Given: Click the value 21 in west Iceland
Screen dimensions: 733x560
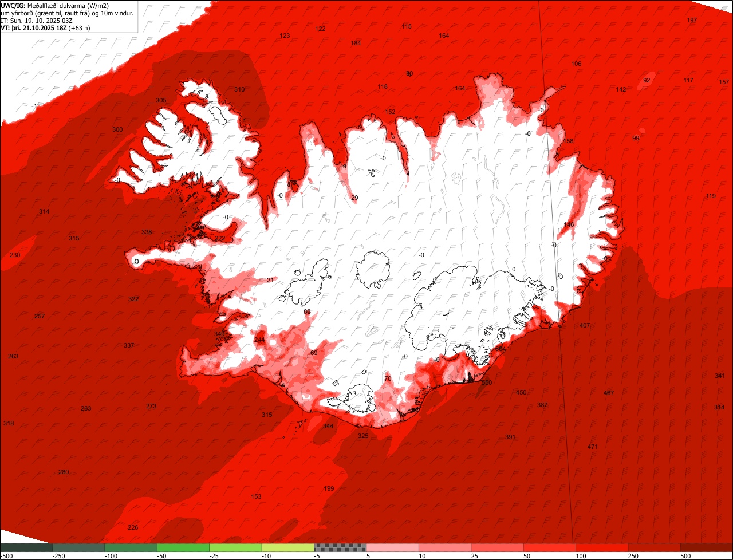Looking at the screenshot, I should pyautogui.click(x=270, y=280).
